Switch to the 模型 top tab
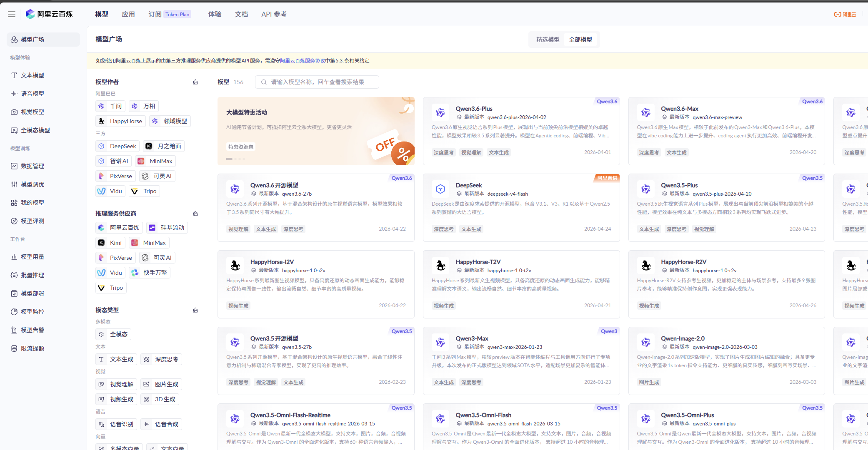Viewport: 868px width, 450px height. pyautogui.click(x=102, y=14)
